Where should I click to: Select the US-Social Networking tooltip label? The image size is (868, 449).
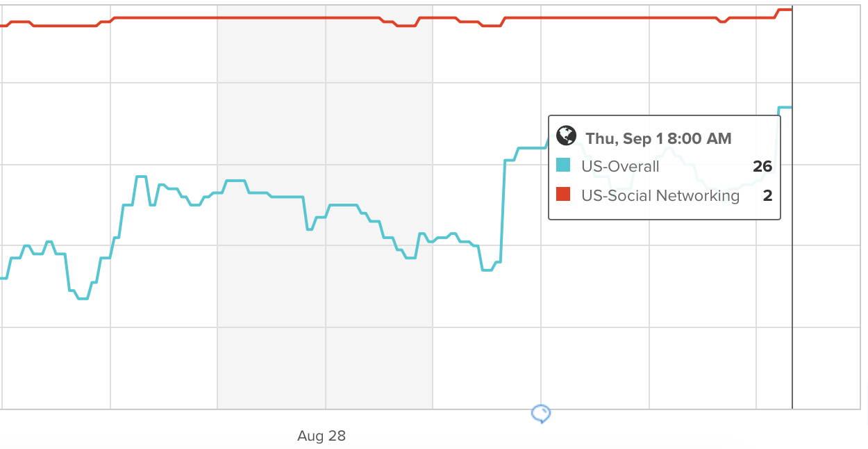pyautogui.click(x=660, y=196)
